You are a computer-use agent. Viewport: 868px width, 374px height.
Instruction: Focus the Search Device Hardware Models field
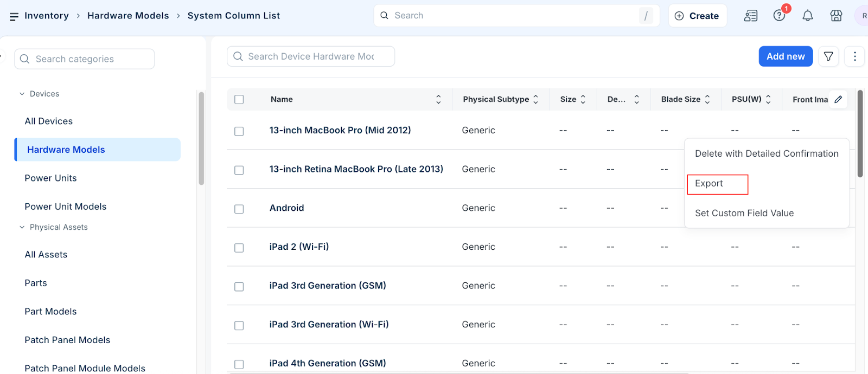[x=311, y=56]
